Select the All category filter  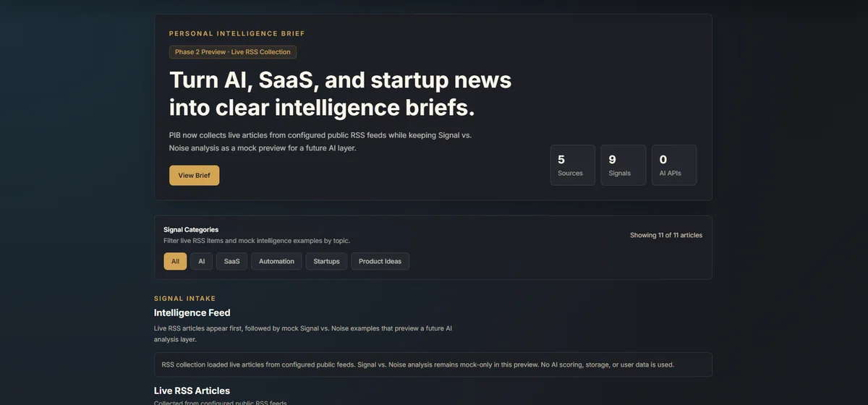[175, 261]
